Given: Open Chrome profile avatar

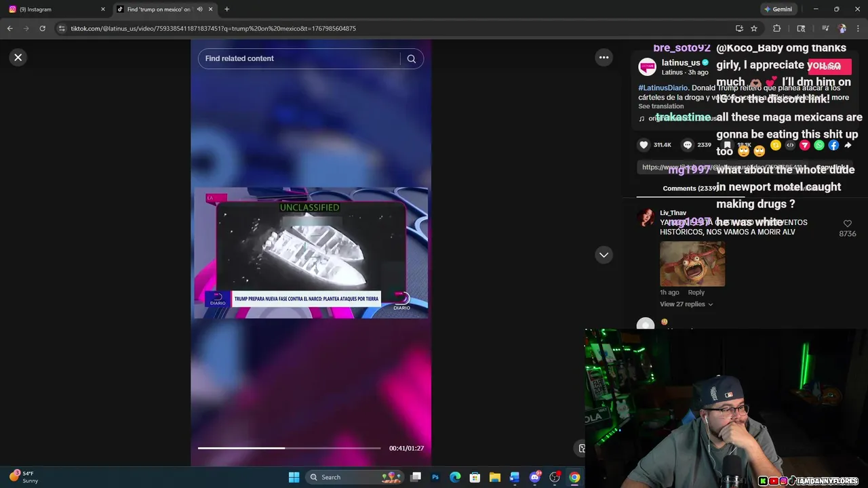Looking at the screenshot, I should 842,28.
